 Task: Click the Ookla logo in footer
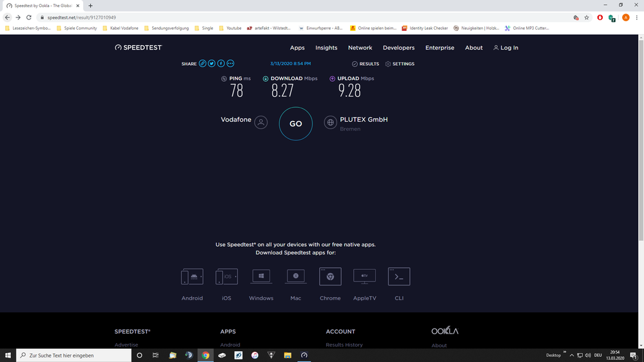[445, 331]
